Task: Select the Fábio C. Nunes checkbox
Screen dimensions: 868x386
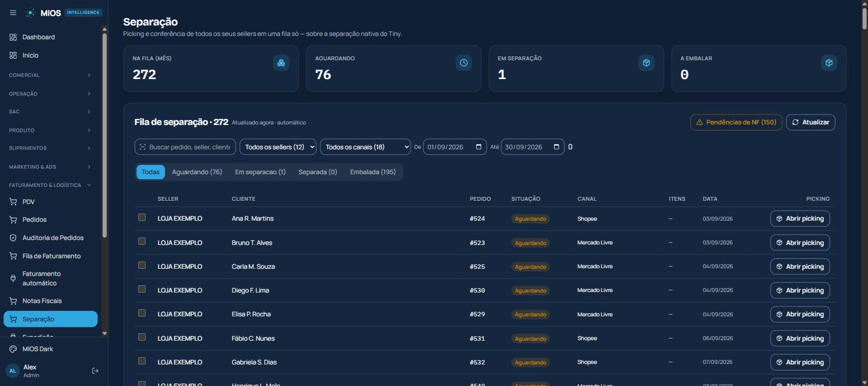Action: point(142,337)
